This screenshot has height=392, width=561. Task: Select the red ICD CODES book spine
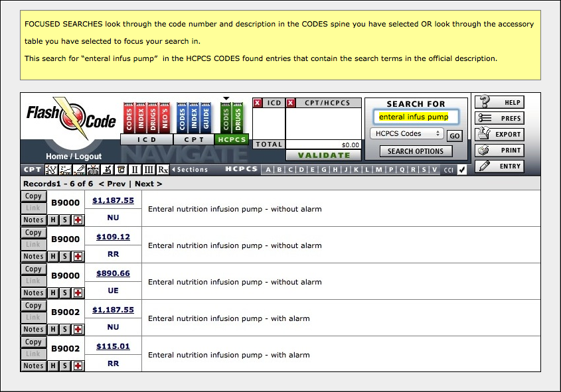coord(129,118)
